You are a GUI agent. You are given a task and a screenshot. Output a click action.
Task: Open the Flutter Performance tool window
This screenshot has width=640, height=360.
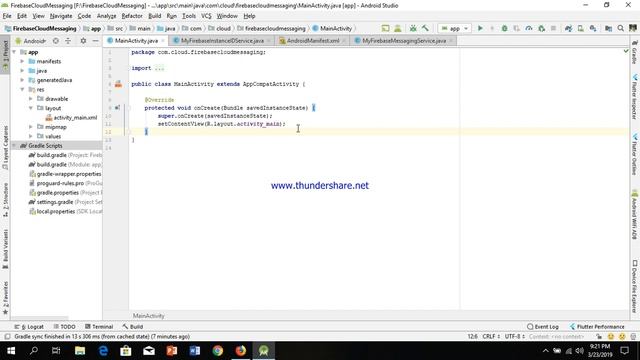pyautogui.click(x=597, y=327)
